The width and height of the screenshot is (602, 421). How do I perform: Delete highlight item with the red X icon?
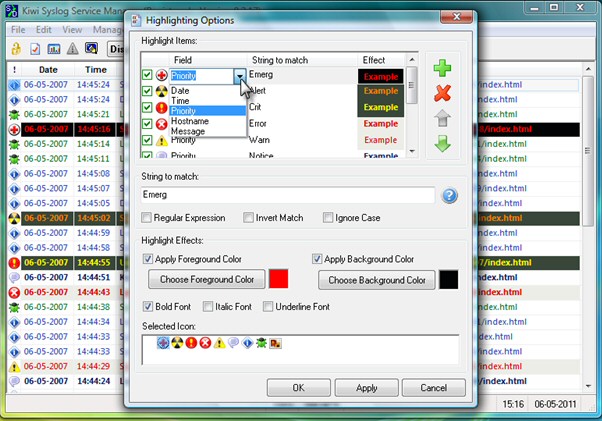[x=442, y=93]
